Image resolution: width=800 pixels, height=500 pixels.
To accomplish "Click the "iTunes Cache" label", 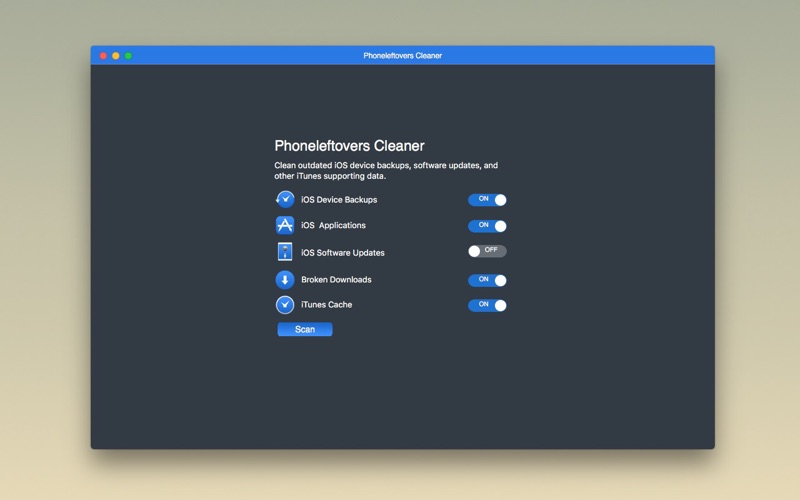I will [327, 305].
